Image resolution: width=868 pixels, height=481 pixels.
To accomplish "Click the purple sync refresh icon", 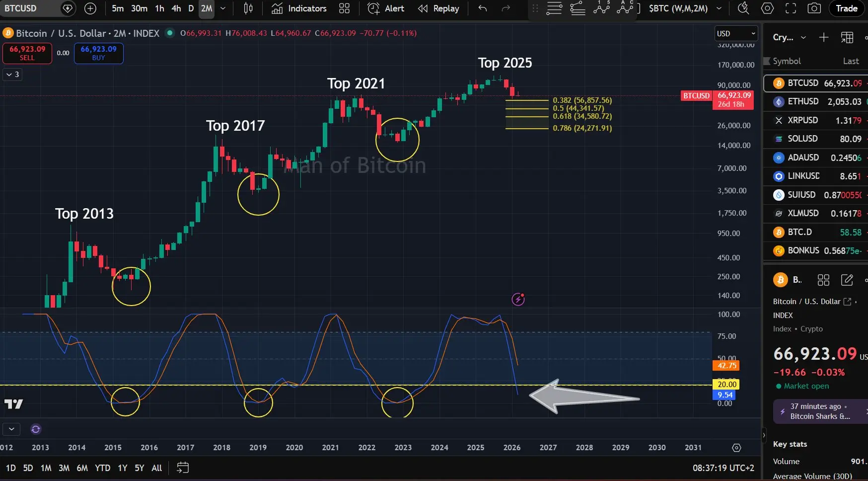I will point(36,429).
